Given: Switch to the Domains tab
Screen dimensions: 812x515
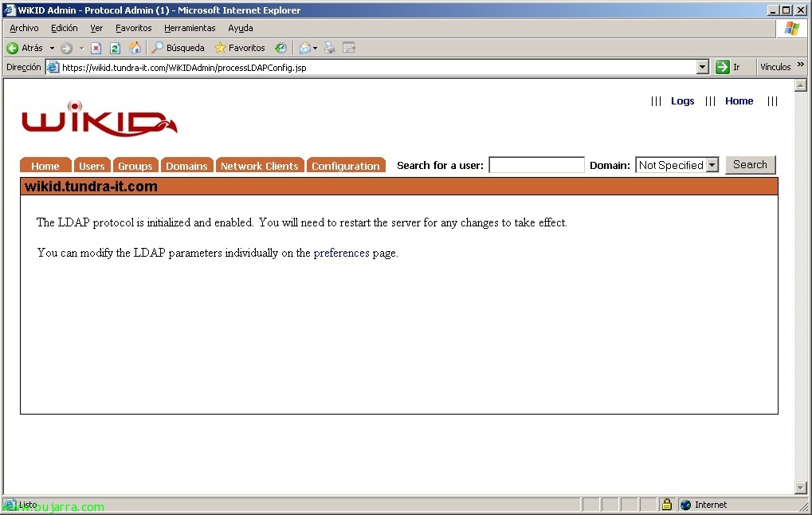Looking at the screenshot, I should (x=186, y=165).
